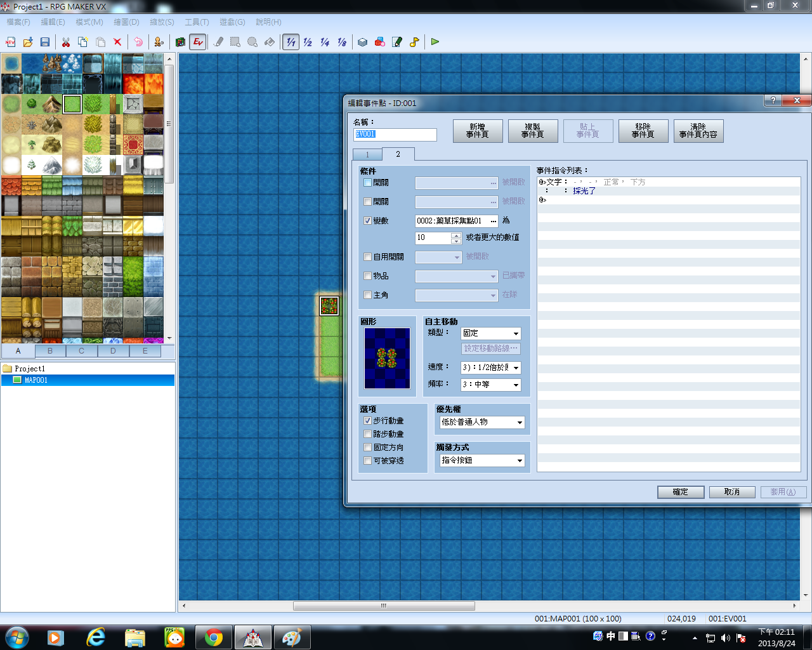The image size is (812, 650).
Task: Uncheck the 步行動畫 option
Action: tap(367, 421)
